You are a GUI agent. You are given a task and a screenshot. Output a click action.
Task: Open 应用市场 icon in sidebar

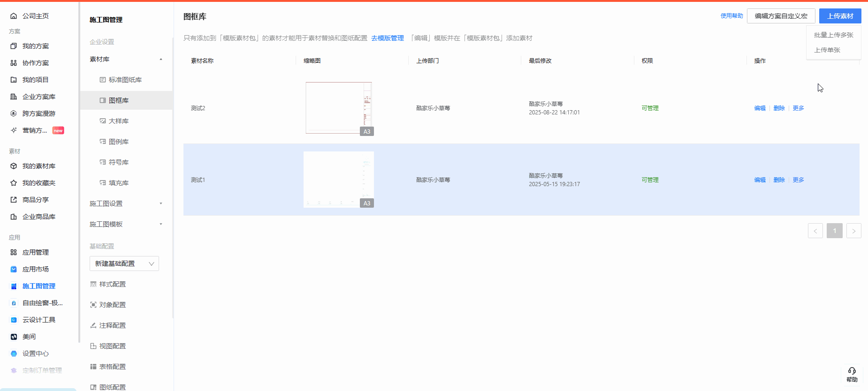(14, 269)
